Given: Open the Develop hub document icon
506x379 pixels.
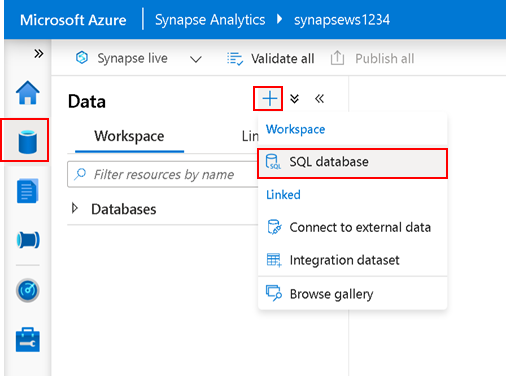Looking at the screenshot, I should 28,191.
